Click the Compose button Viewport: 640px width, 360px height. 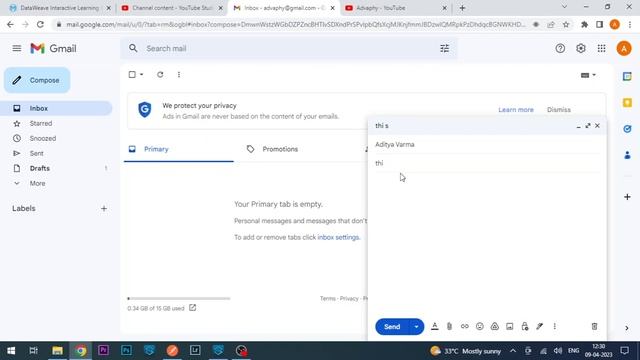coord(37,80)
